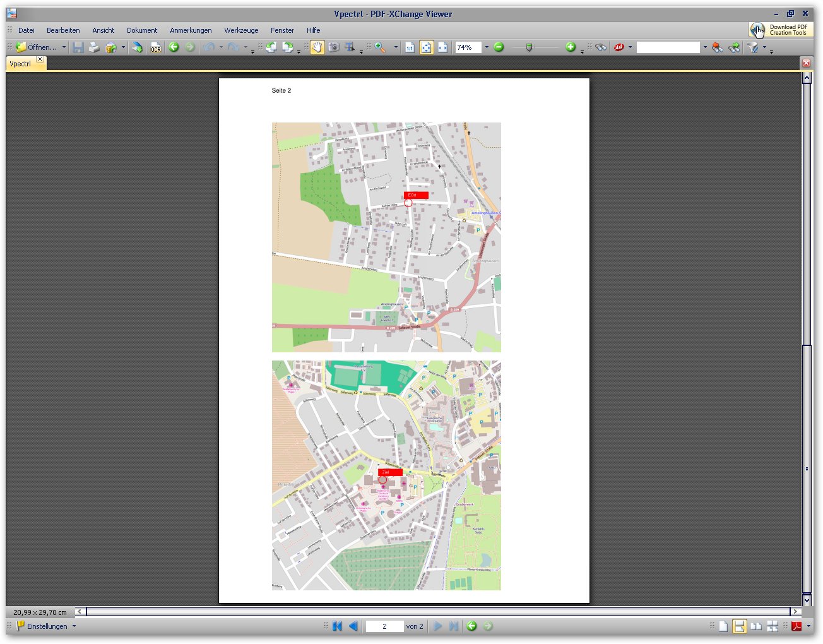Expand the Einstellungen dropdown arrow

point(74,626)
